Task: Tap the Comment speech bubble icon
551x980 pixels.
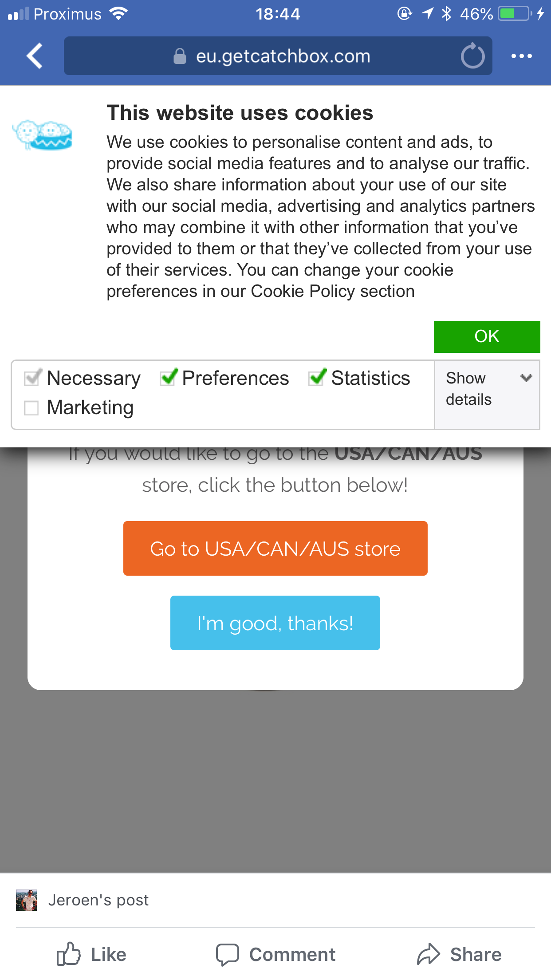Action: tap(228, 954)
